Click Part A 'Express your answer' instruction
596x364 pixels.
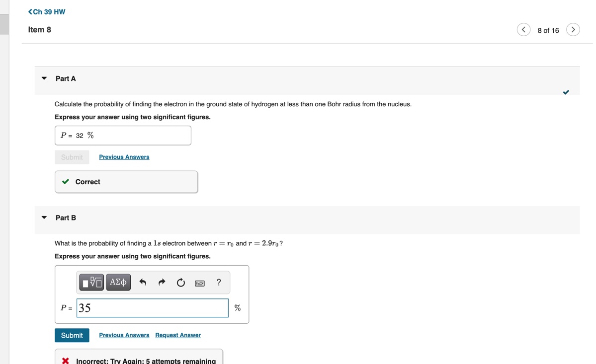tap(133, 117)
